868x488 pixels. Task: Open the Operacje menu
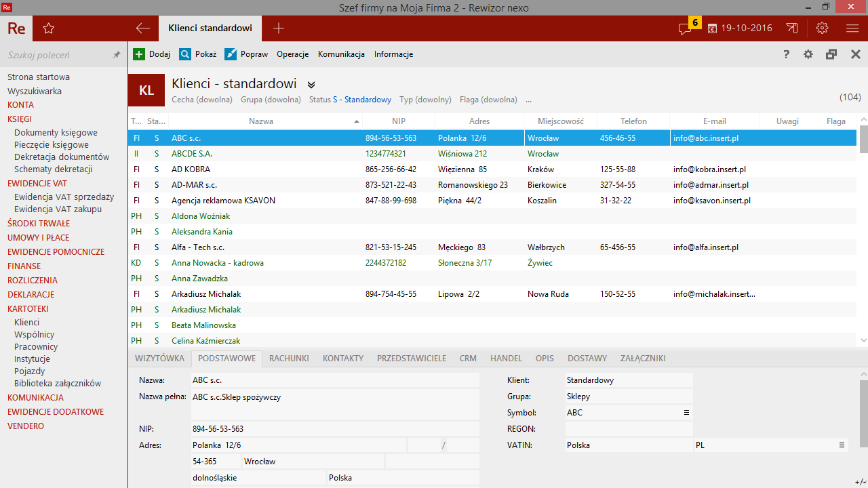292,54
